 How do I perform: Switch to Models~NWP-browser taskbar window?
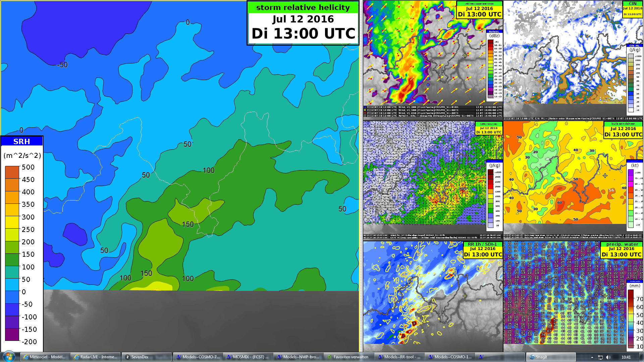click(298, 357)
